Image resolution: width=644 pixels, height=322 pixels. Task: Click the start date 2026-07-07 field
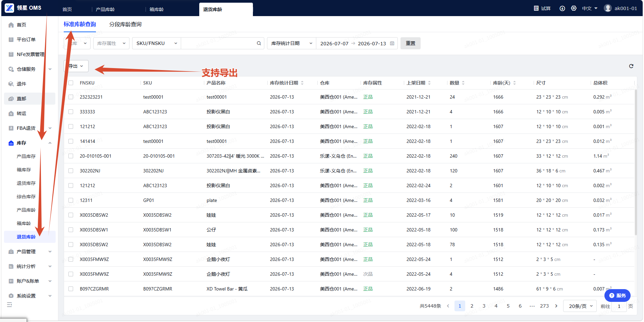pos(334,44)
